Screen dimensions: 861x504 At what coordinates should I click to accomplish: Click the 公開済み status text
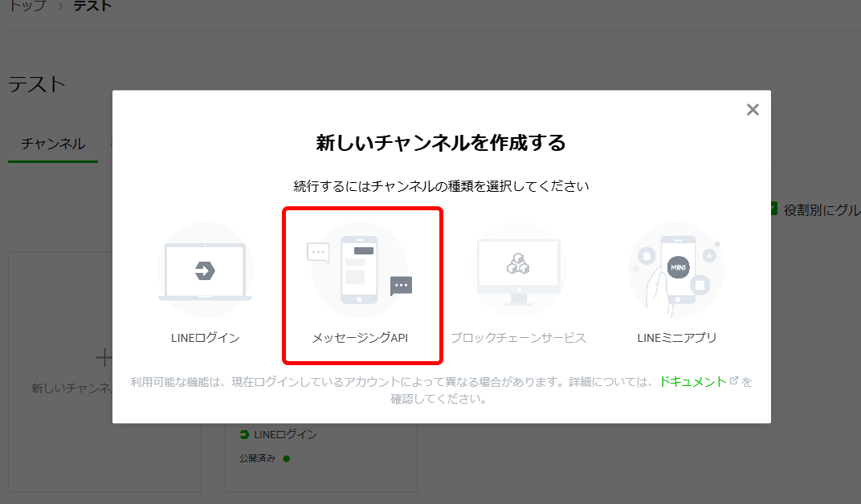pyautogui.click(x=257, y=458)
